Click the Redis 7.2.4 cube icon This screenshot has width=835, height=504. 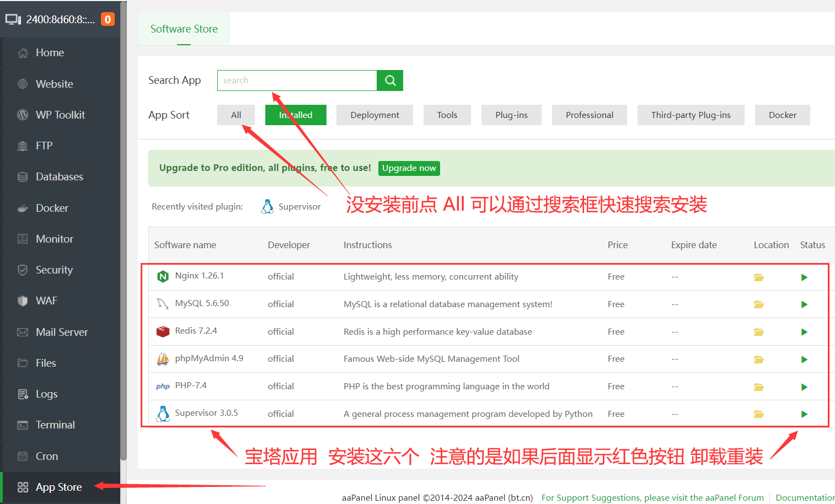click(163, 331)
